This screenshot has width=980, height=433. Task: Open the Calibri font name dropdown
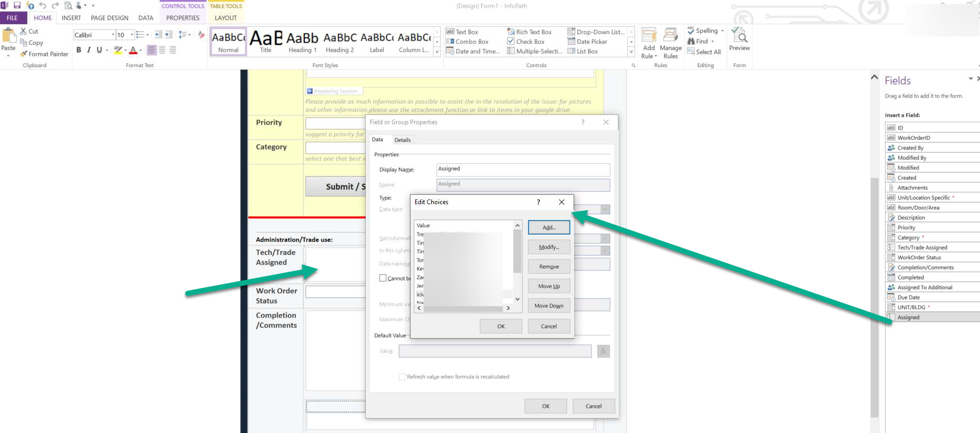coord(113,35)
